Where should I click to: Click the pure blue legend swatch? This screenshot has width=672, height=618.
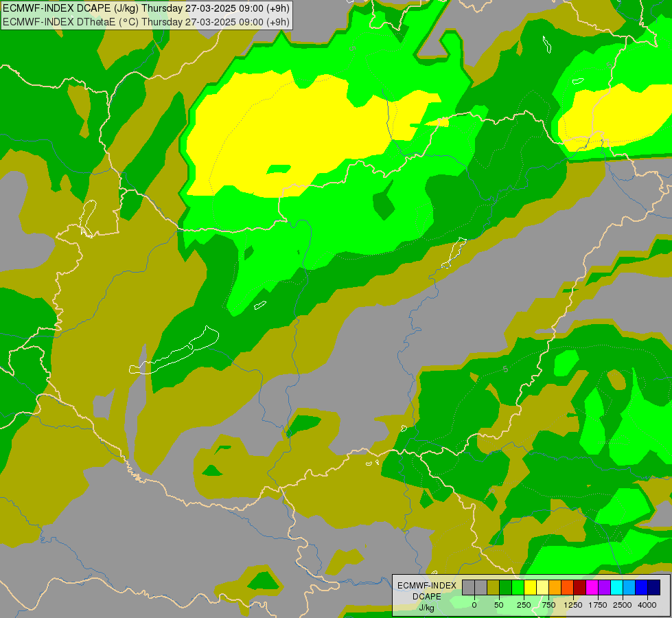[642, 587]
